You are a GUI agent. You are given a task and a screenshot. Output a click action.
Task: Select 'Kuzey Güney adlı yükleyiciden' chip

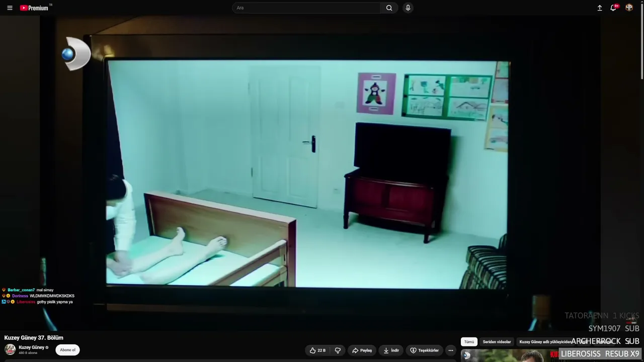(544, 342)
